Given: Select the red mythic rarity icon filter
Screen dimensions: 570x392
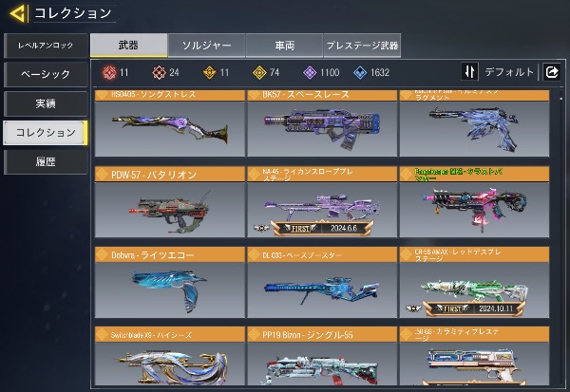Looking at the screenshot, I should click(x=109, y=73).
